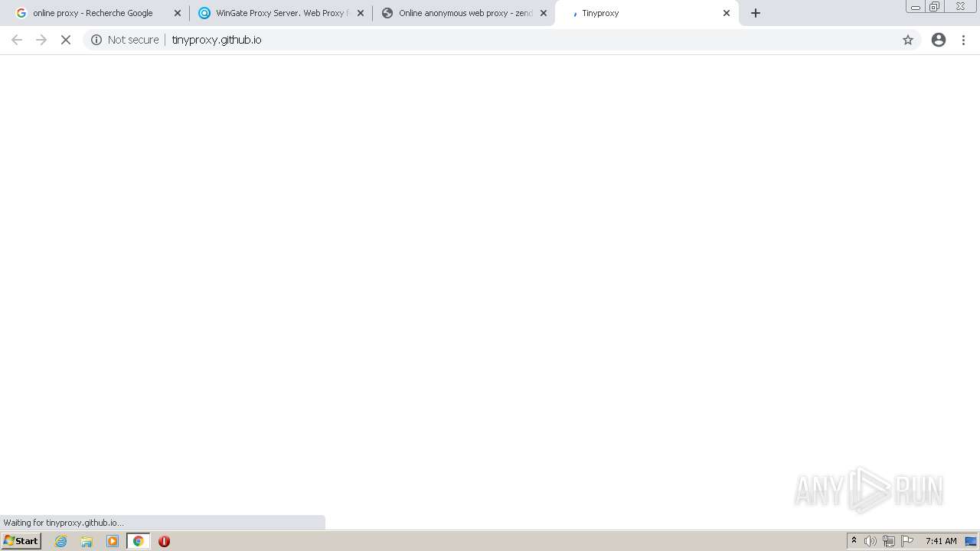Open the red Opera taskbar icon

(164, 541)
